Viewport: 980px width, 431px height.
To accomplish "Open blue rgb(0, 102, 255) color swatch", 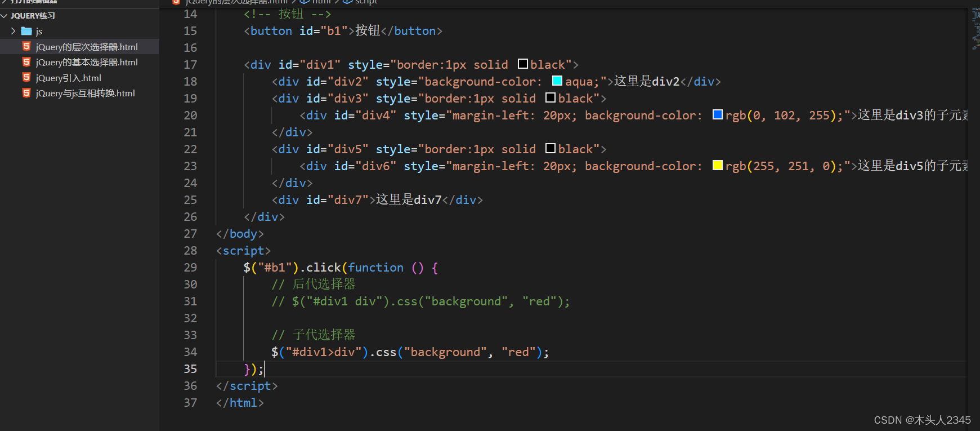I will click(x=718, y=114).
